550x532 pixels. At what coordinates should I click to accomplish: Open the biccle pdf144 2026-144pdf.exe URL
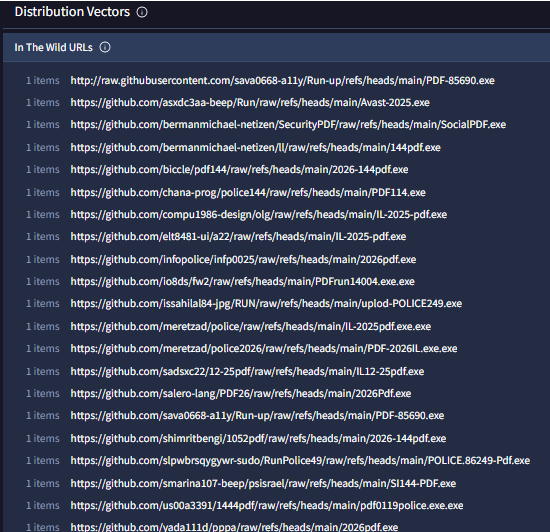[239, 170]
